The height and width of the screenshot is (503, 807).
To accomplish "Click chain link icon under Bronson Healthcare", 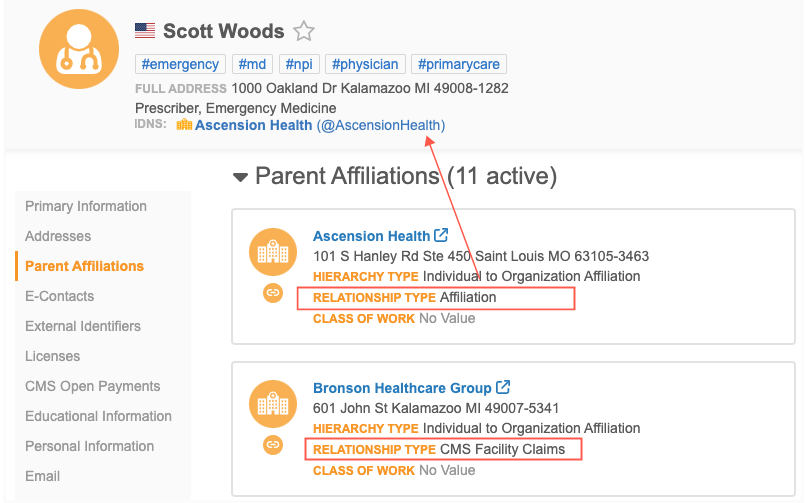I will (x=272, y=445).
